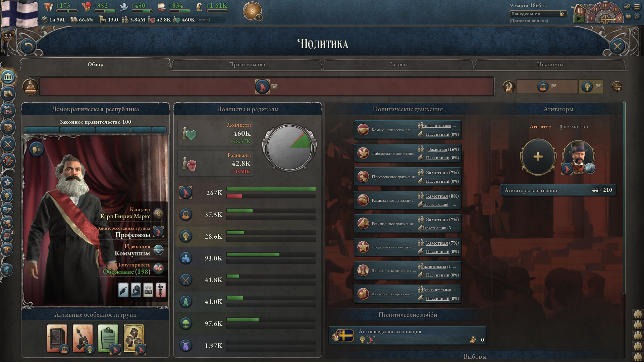
Task: Open the Finland flag country overview
Action: coord(19,13)
